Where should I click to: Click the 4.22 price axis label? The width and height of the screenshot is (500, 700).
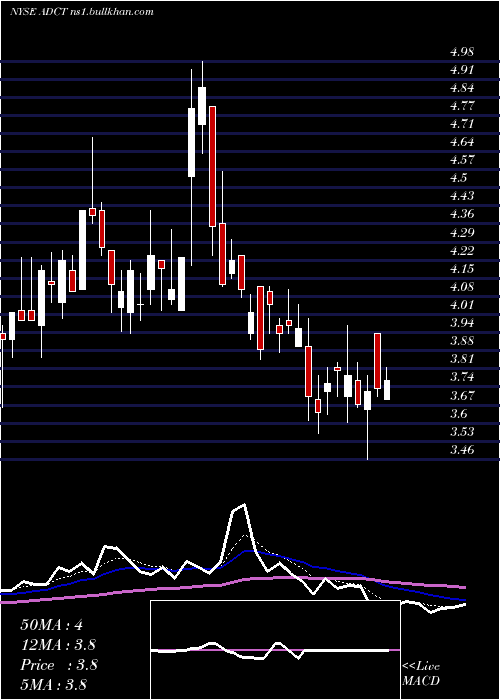[x=461, y=250]
